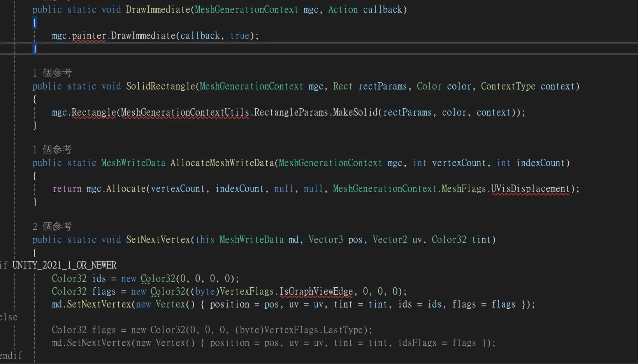Click the highlighted closing brace of DrawImmediate
Image resolution: width=638 pixels, height=364 pixels.
click(x=35, y=49)
